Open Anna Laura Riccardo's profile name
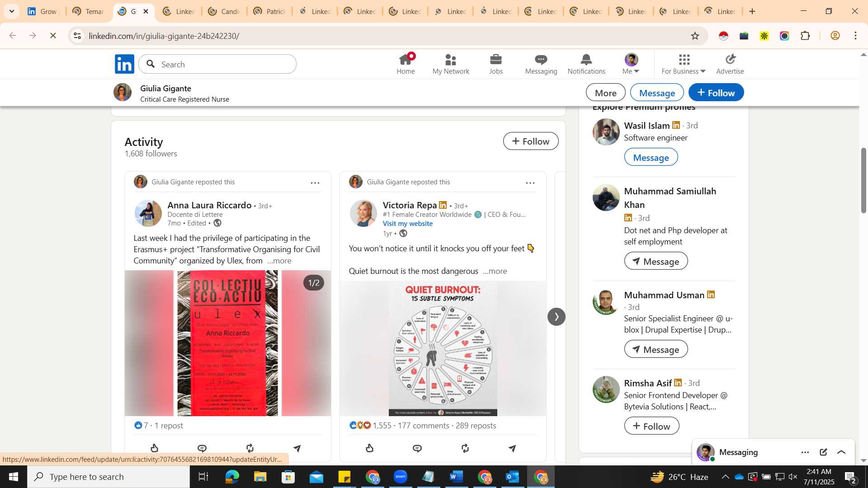Screen dimensions: 868x488 [x=209, y=205]
